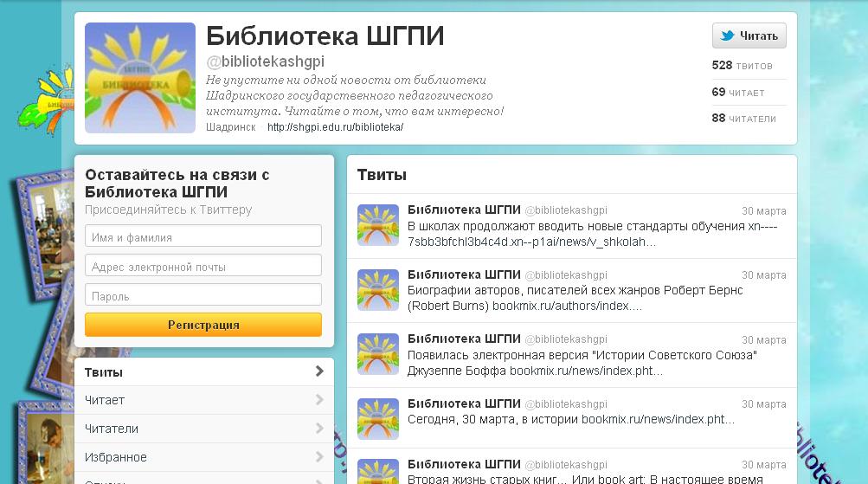Open avatar of the Роберт Бернс tweet
The image size is (868, 484).
[x=378, y=290]
